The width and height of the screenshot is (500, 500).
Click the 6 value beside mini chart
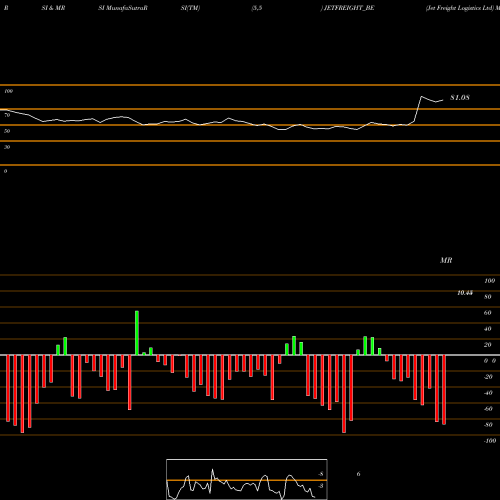358,474
